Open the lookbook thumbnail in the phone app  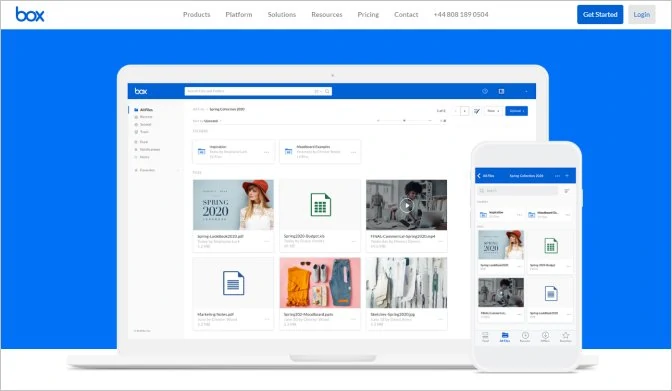coord(501,245)
